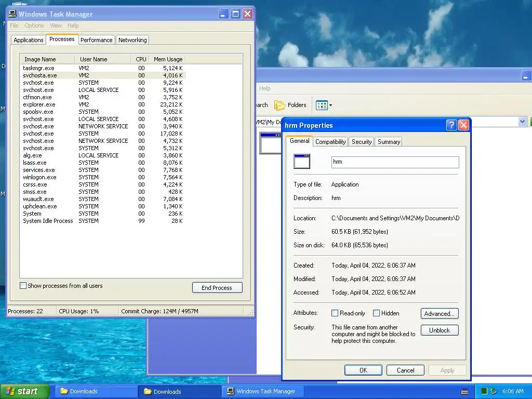Viewport: 532px width, 399px height.
Task: Click the hrm application icon in Properties
Action: click(x=302, y=162)
